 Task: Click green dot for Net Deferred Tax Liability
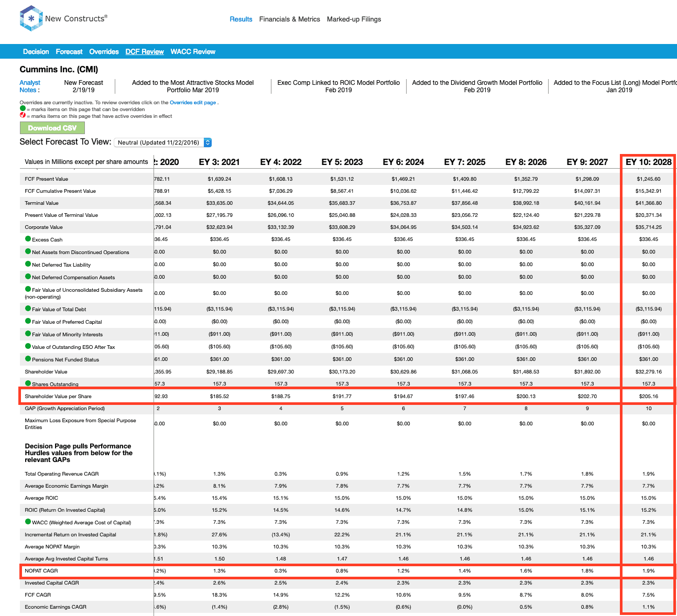click(x=28, y=264)
